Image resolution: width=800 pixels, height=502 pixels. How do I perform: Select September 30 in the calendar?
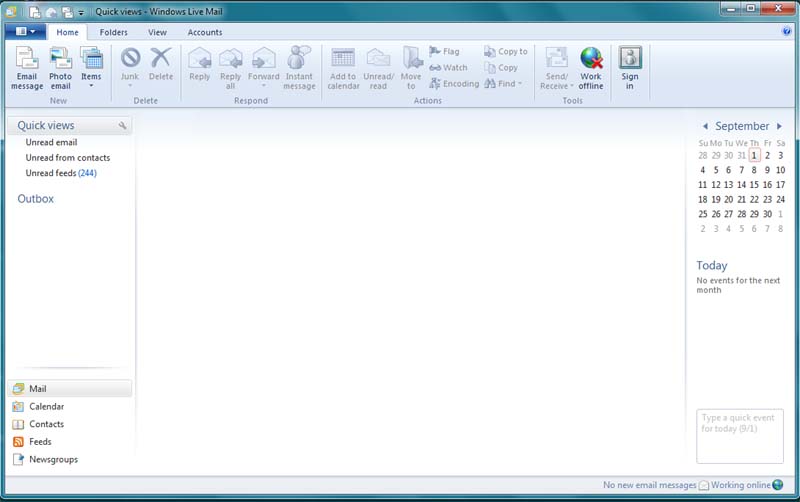point(767,214)
